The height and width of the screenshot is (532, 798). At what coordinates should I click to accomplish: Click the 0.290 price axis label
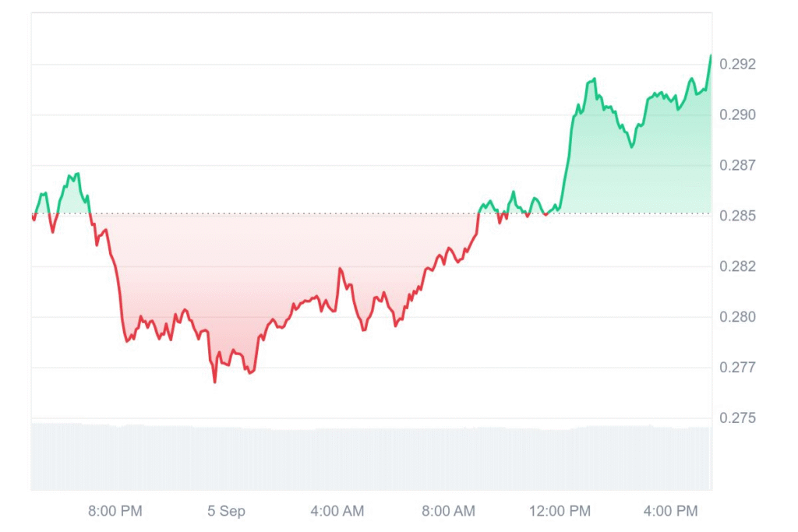737,115
